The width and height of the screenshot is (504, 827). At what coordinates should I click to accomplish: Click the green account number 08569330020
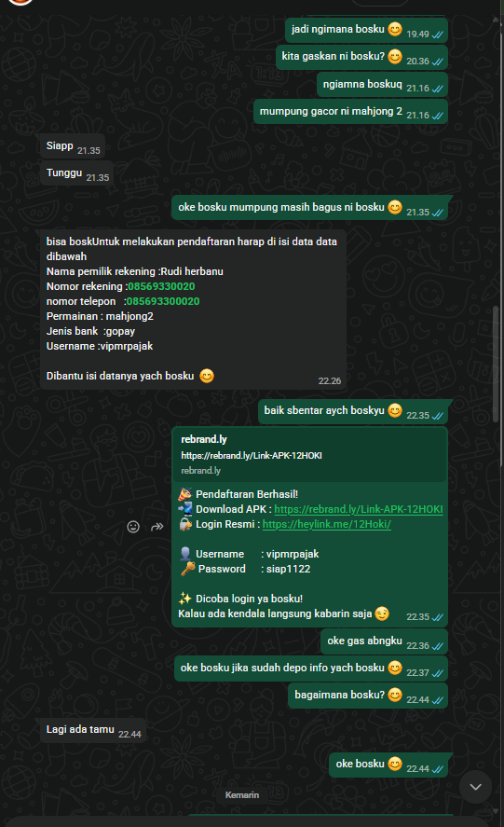click(x=161, y=286)
